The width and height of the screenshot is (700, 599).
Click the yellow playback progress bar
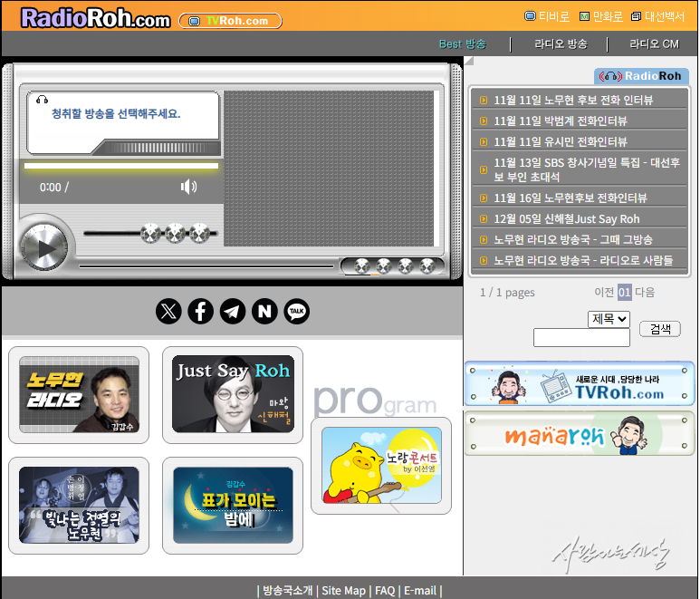pyautogui.click(x=120, y=167)
